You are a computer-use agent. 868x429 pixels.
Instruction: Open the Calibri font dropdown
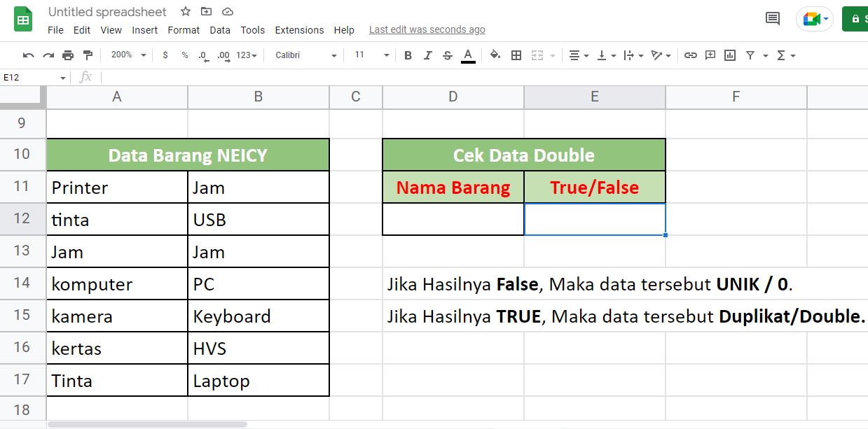coord(306,55)
